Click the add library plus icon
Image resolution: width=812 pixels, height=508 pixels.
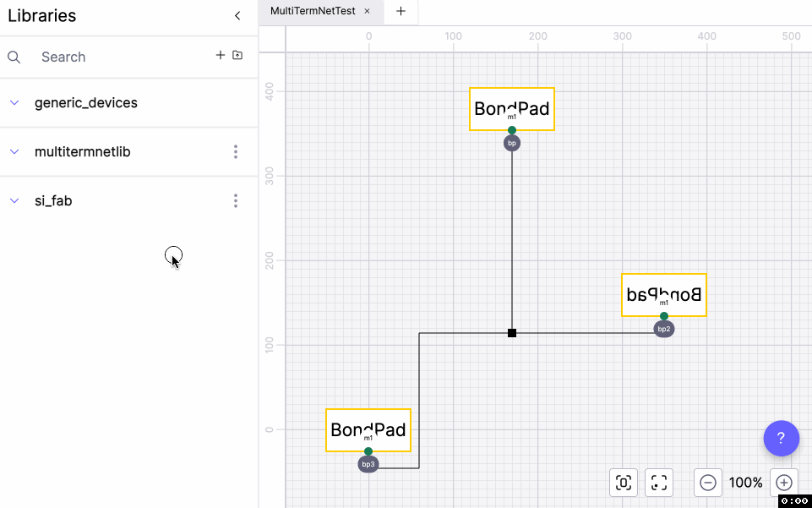pyautogui.click(x=221, y=55)
